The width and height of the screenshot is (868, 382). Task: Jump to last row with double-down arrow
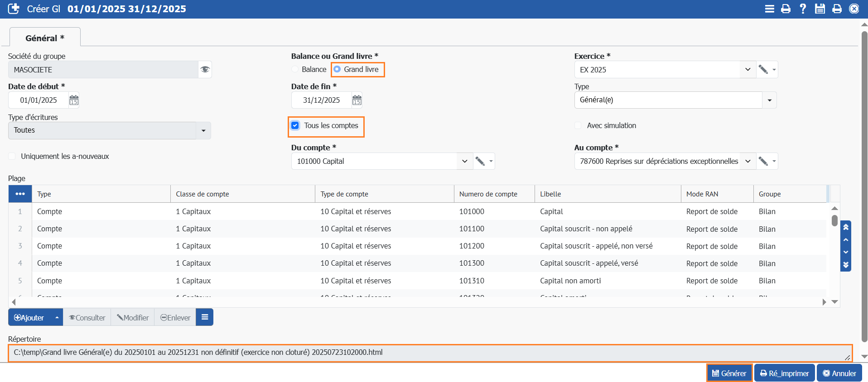tap(845, 265)
